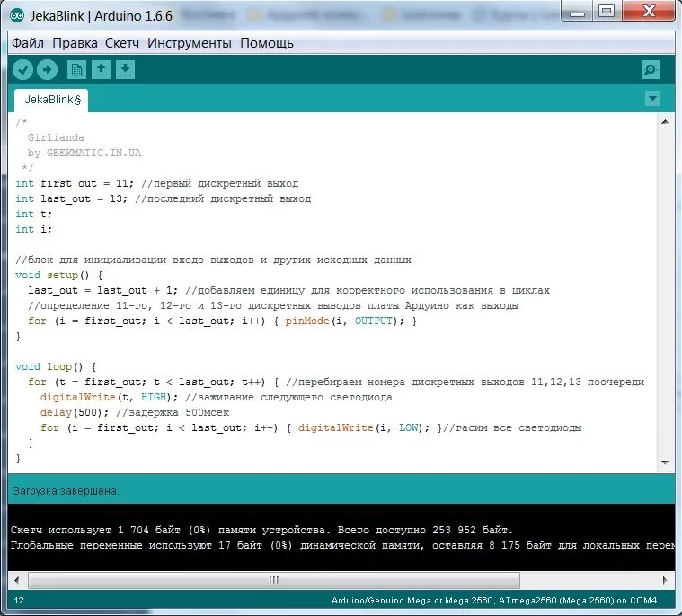This screenshot has height=616, width=682.
Task: Click the "int i;" declaration line
Action: 33,229
